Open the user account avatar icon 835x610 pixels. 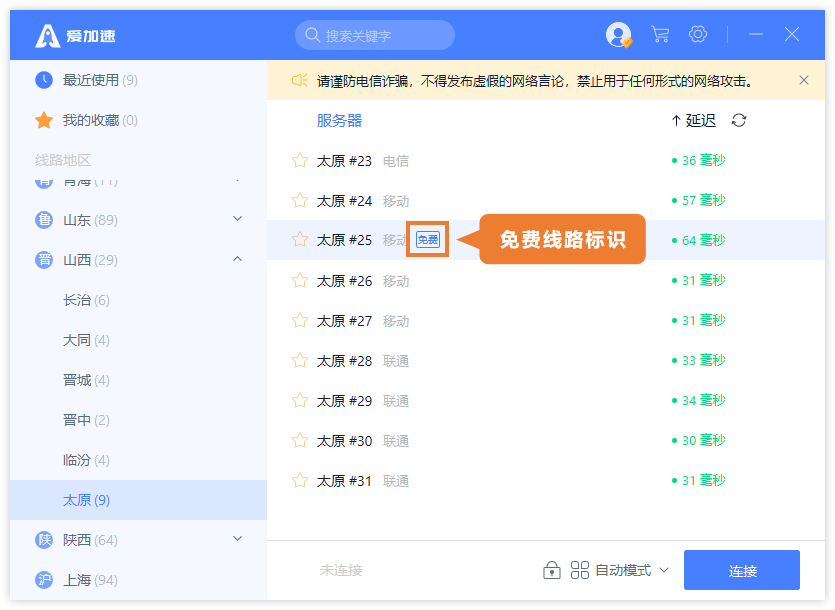coord(617,34)
